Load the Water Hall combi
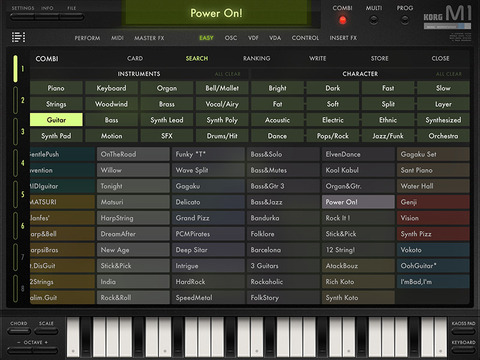This screenshot has width=480, height=360. click(433, 186)
